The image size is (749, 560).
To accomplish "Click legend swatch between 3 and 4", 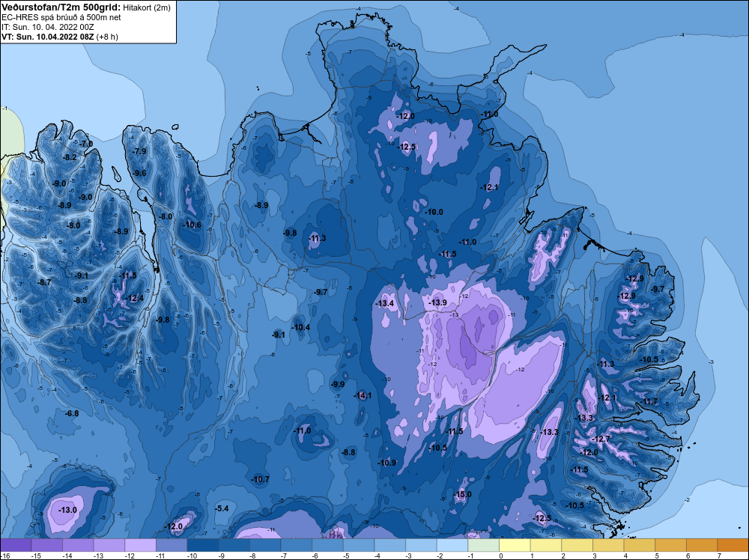I will tap(608, 545).
